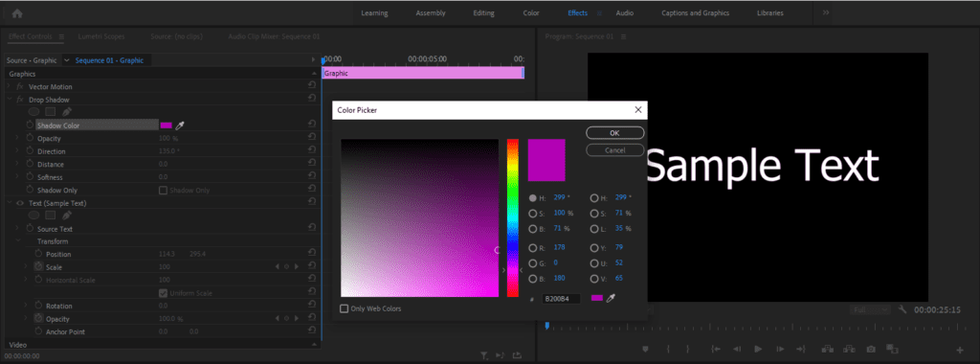Screen dimensions: 980x364
Task: Select the HSB H radio button
Action: [532, 197]
